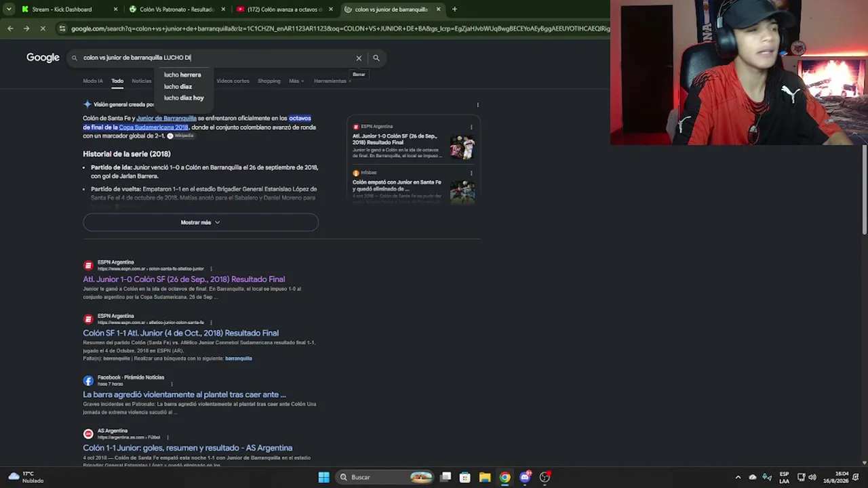Switch to the YouTube Colón avanza a octavos tab
Viewport: 868px width, 488px height.
point(284,9)
